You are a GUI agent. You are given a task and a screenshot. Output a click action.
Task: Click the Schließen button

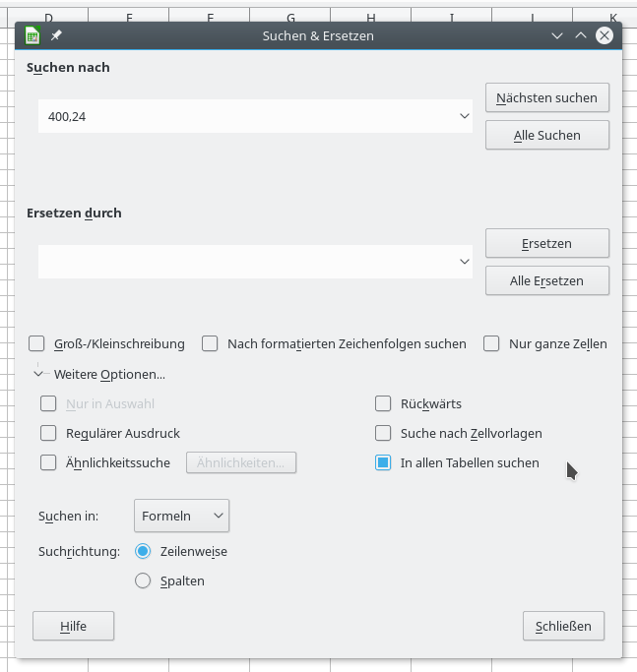pos(563,626)
